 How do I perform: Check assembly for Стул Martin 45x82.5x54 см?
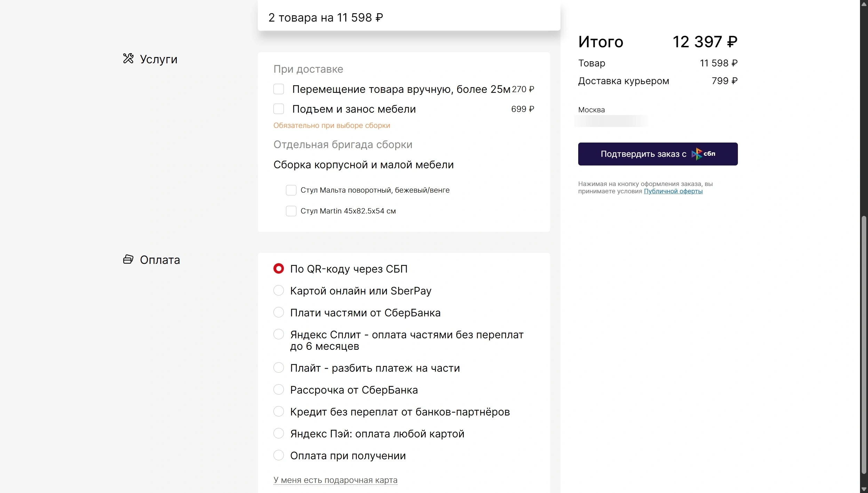[291, 211]
